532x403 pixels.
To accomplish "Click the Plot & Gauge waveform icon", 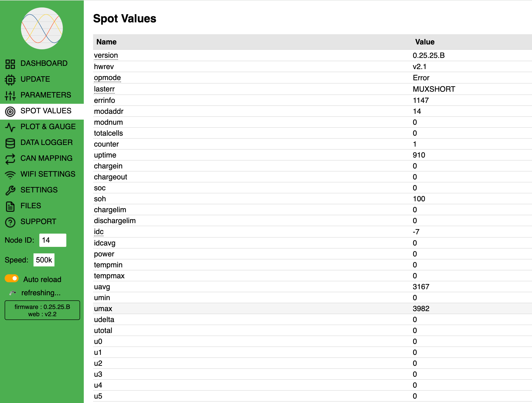I will (10, 127).
